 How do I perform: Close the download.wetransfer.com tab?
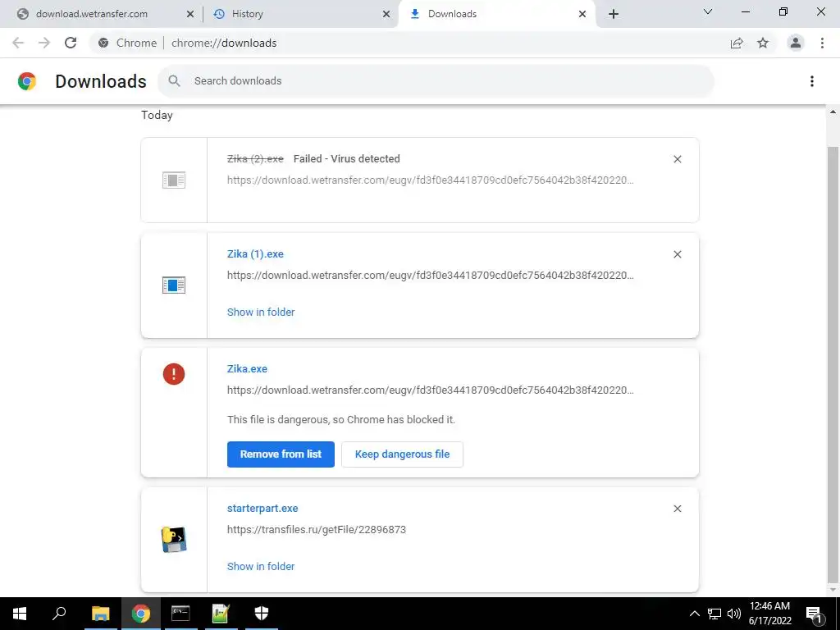point(190,15)
